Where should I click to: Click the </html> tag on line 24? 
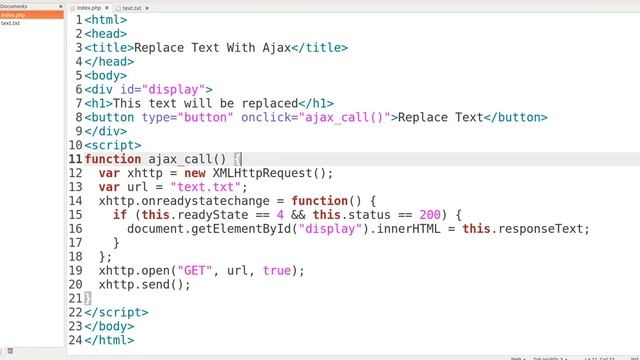coord(109,340)
